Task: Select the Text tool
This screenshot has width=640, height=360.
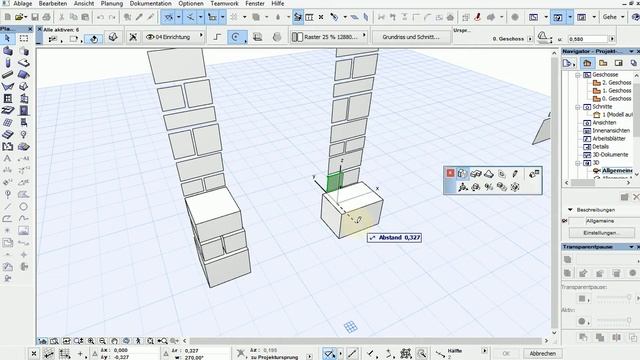Action: click(x=7, y=158)
